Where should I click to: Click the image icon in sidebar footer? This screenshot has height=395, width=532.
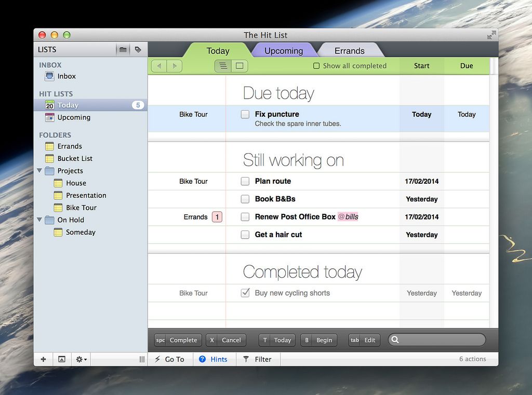61,359
